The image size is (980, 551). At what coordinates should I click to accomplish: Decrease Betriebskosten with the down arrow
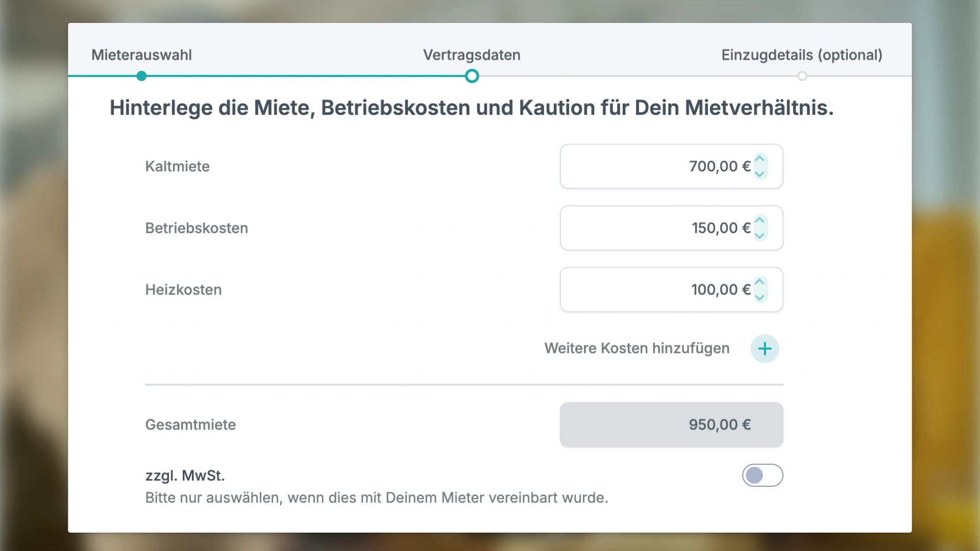759,236
